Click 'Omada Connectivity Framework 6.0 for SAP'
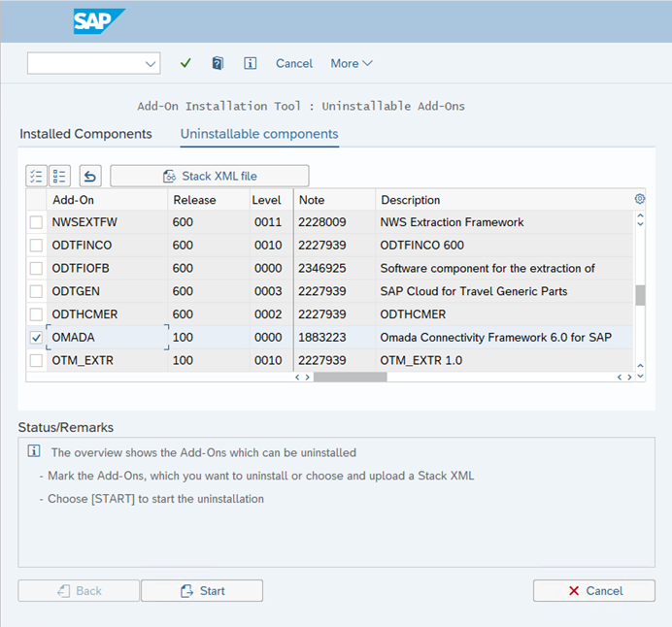This screenshot has width=672, height=627. pyautogui.click(x=496, y=338)
